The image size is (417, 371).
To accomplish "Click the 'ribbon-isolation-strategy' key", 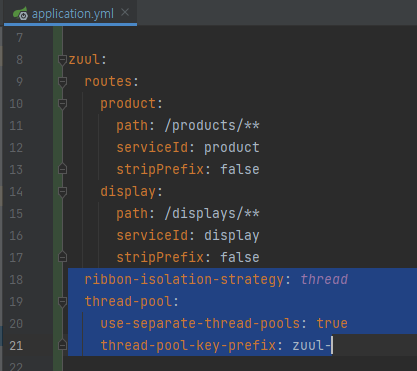I will pyautogui.click(x=184, y=280).
